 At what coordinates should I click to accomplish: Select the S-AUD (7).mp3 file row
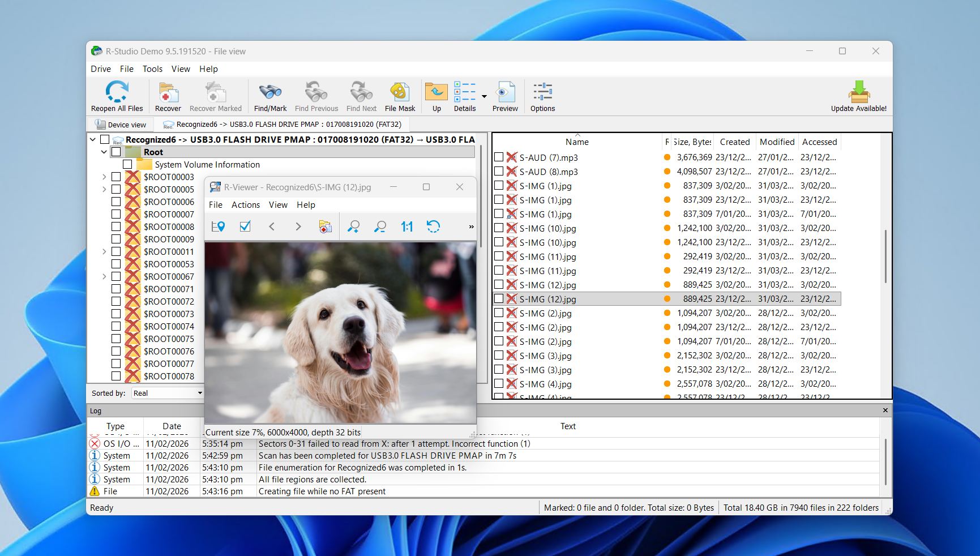click(548, 157)
